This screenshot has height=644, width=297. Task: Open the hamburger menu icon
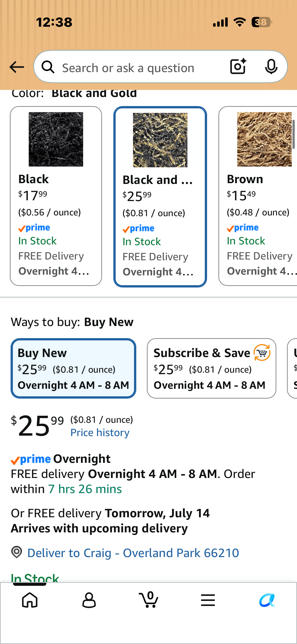coord(208,600)
